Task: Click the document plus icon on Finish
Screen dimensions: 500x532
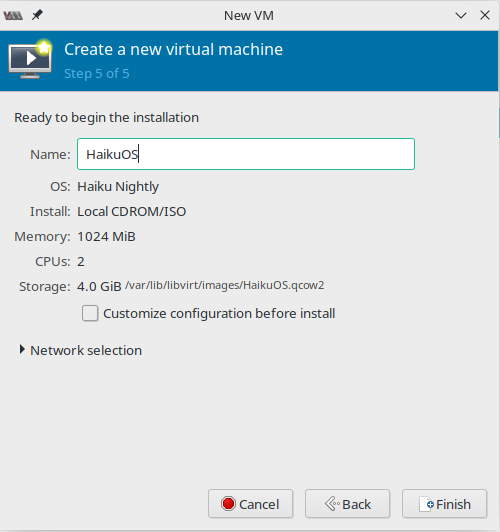Action: [x=426, y=504]
